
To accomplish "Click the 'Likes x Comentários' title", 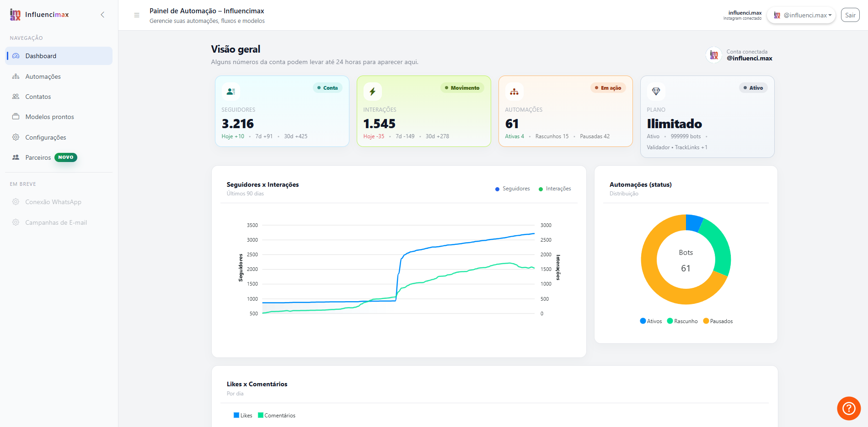I will click(257, 384).
